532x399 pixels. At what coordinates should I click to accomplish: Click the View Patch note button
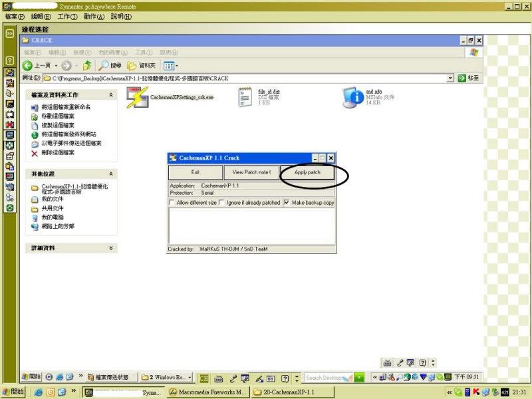(251, 172)
